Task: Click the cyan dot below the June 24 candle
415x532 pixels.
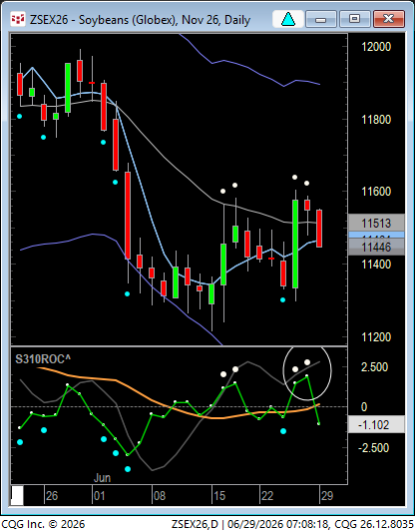Action: (282, 299)
